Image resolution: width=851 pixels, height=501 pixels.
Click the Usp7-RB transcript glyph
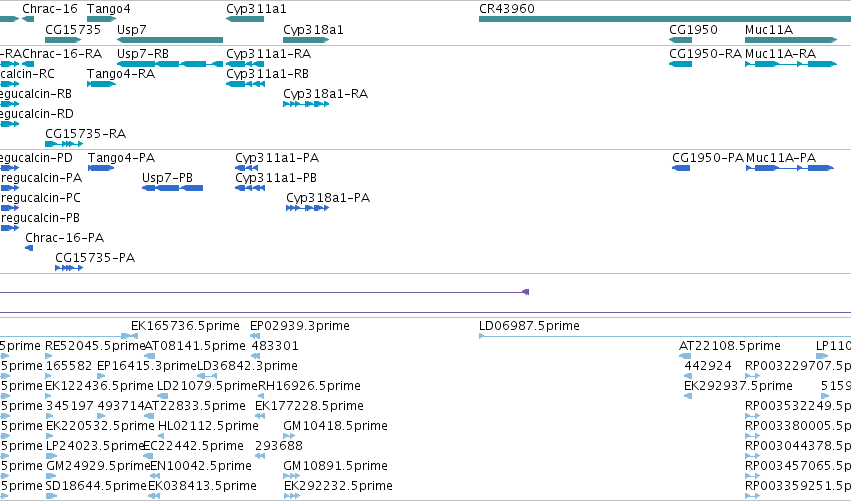point(170,64)
